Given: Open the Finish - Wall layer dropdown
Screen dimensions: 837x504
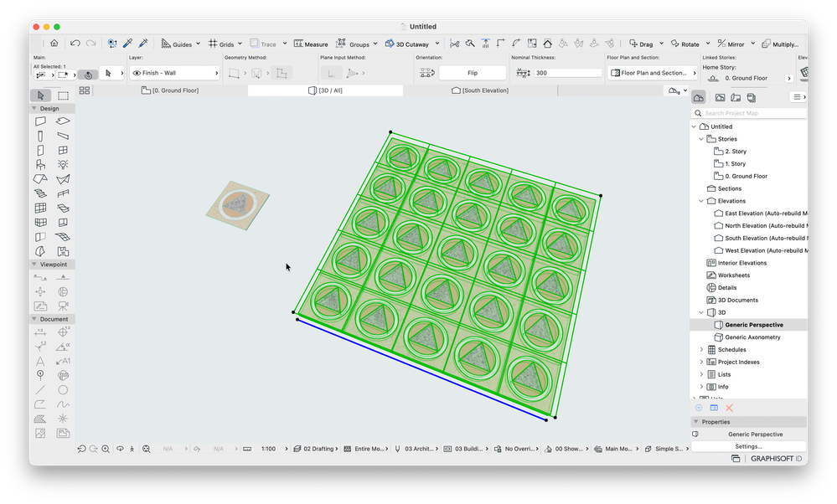Looking at the screenshot, I should pyautogui.click(x=174, y=73).
